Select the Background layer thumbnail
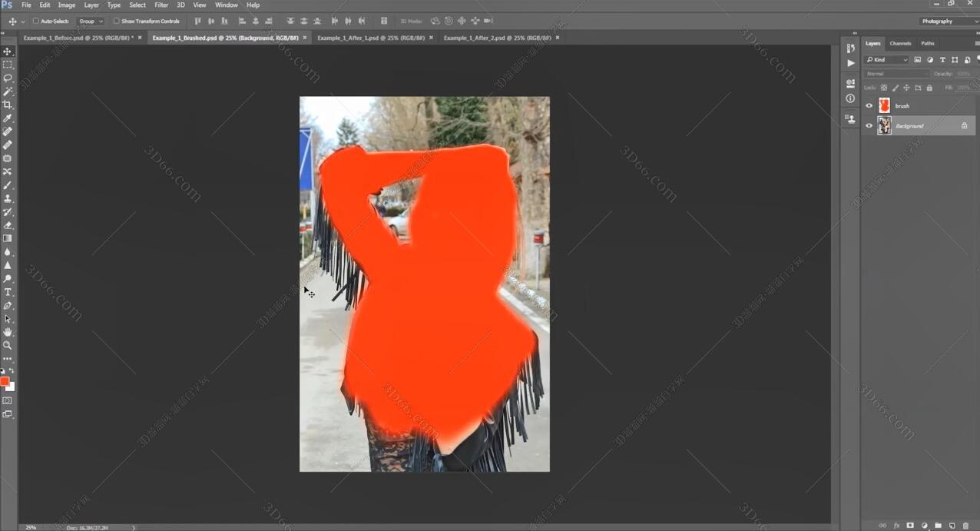The image size is (980, 531). (x=885, y=126)
